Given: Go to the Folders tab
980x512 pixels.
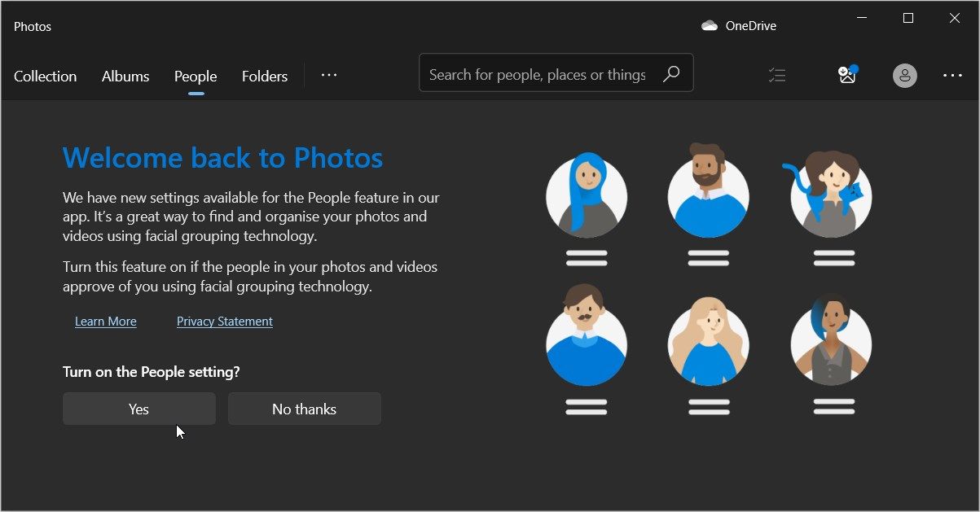Looking at the screenshot, I should pos(265,77).
